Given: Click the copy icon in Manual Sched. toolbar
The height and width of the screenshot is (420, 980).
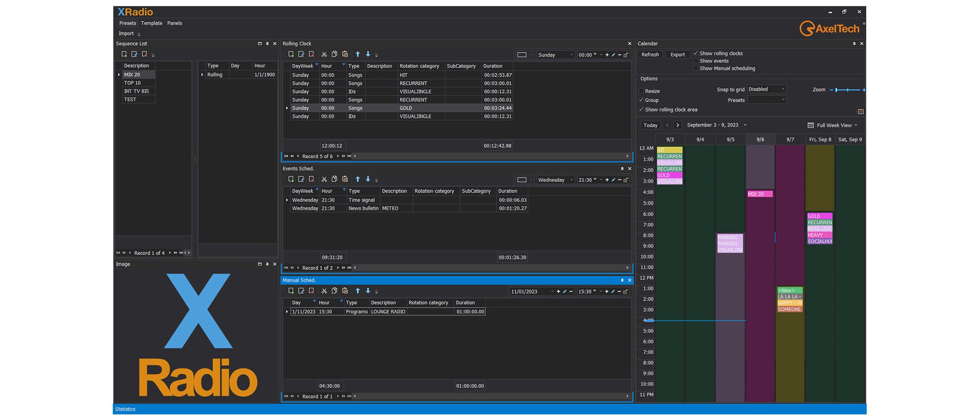Looking at the screenshot, I should [x=334, y=291].
